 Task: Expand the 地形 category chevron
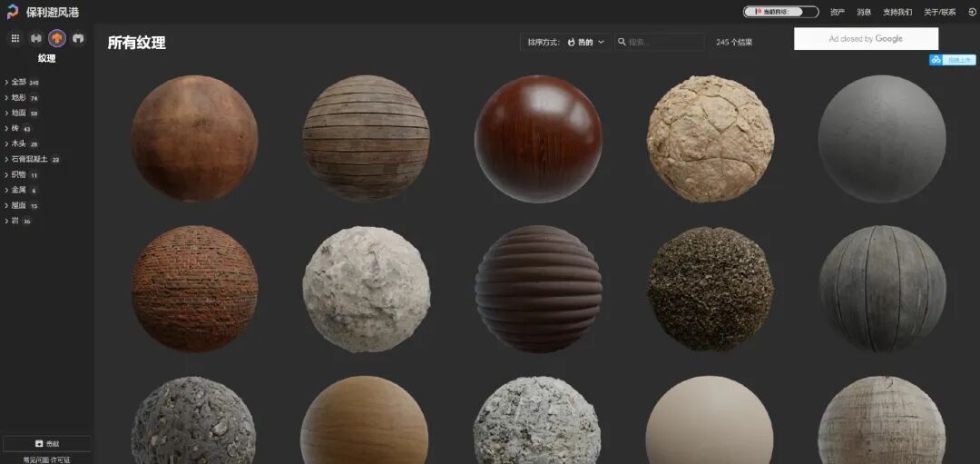(6, 97)
